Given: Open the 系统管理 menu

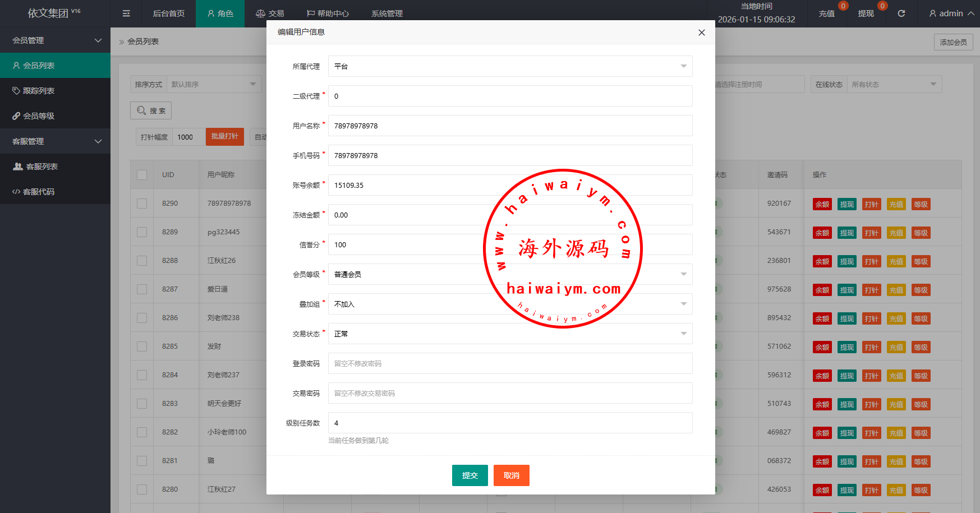Looking at the screenshot, I should coord(387,13).
